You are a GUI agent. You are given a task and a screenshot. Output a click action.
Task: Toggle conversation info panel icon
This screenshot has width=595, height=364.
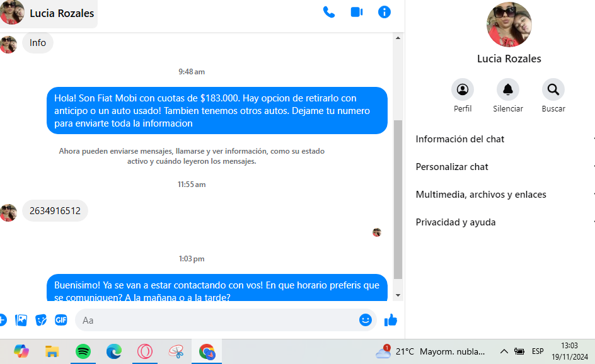pyautogui.click(x=384, y=13)
